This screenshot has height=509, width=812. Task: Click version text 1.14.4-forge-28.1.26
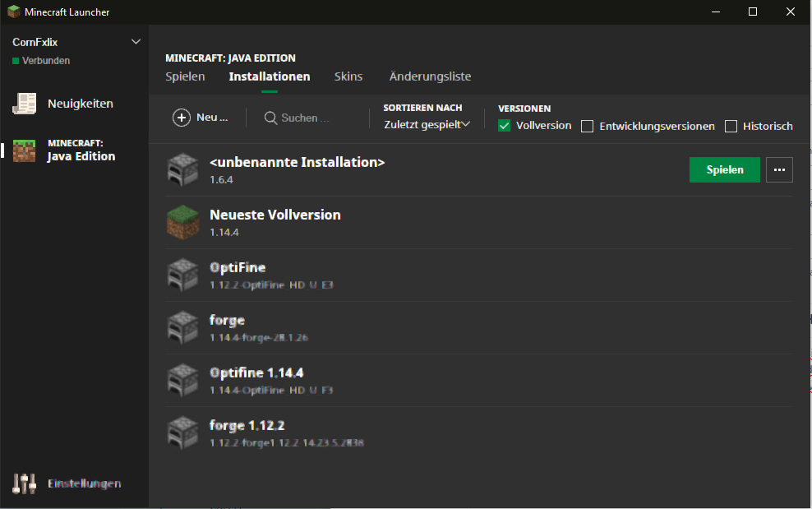click(258, 338)
